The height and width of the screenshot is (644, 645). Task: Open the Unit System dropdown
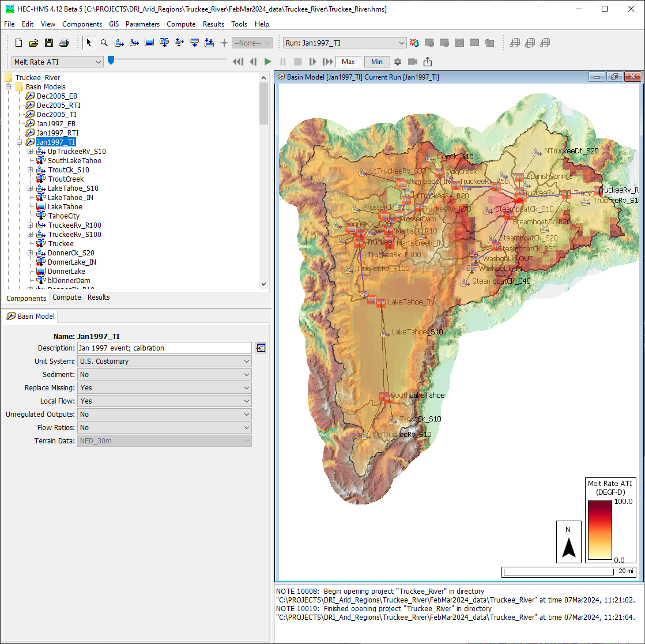164,361
